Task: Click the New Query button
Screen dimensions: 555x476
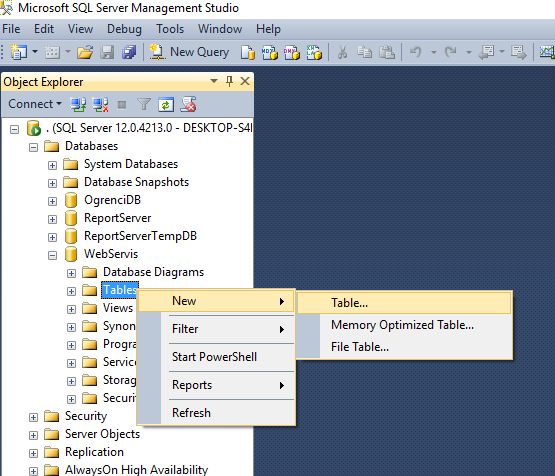Action: pyautogui.click(x=189, y=52)
